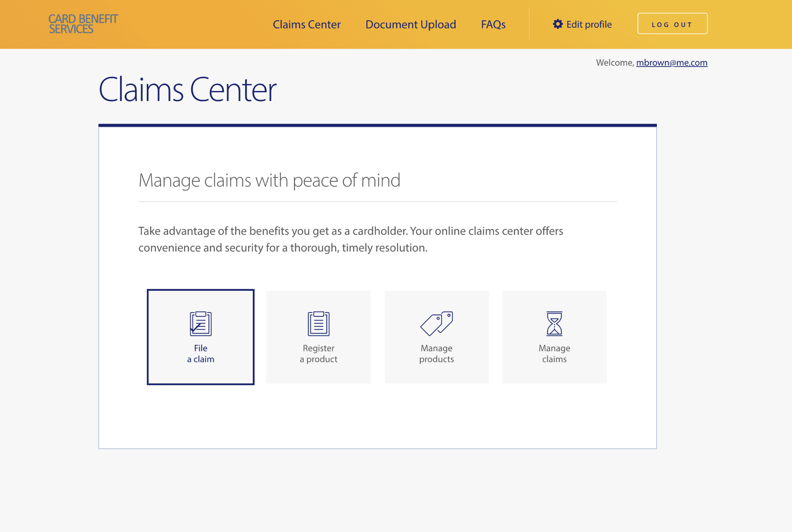Click the FAQs navigation icon
Viewport: 792px width, 532px height.
[494, 24]
